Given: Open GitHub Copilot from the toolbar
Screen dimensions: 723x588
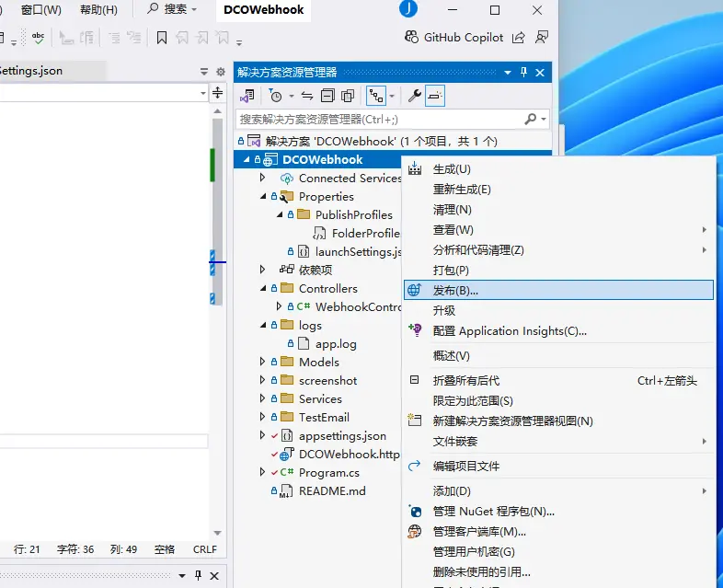Looking at the screenshot, I should point(453,38).
